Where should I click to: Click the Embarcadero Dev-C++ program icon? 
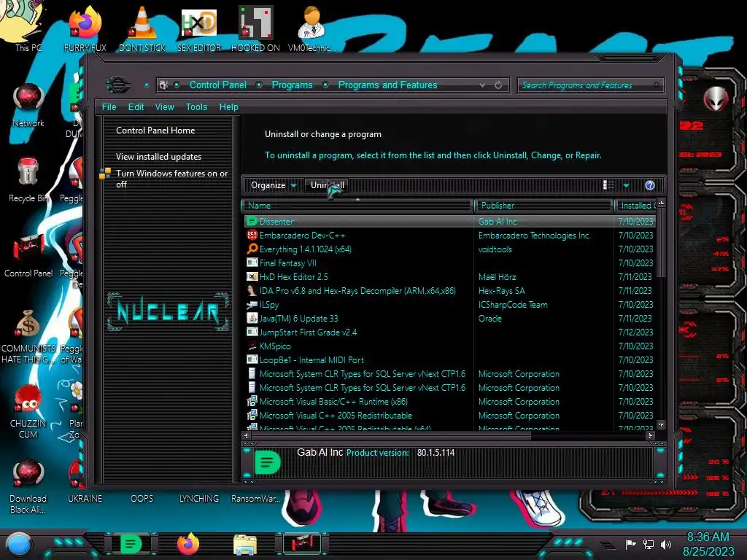pyautogui.click(x=252, y=236)
